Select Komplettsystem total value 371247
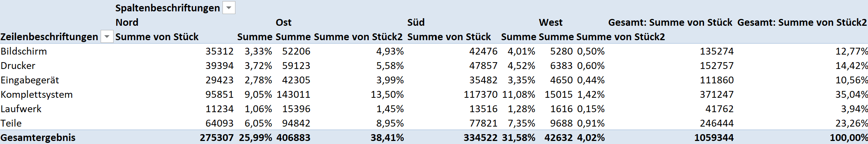 click(x=716, y=94)
